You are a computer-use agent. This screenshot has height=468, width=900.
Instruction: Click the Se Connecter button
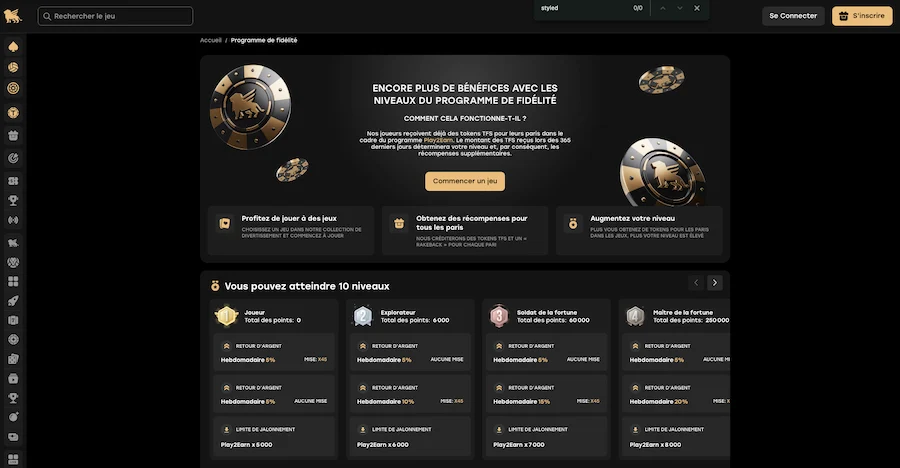pyautogui.click(x=793, y=16)
